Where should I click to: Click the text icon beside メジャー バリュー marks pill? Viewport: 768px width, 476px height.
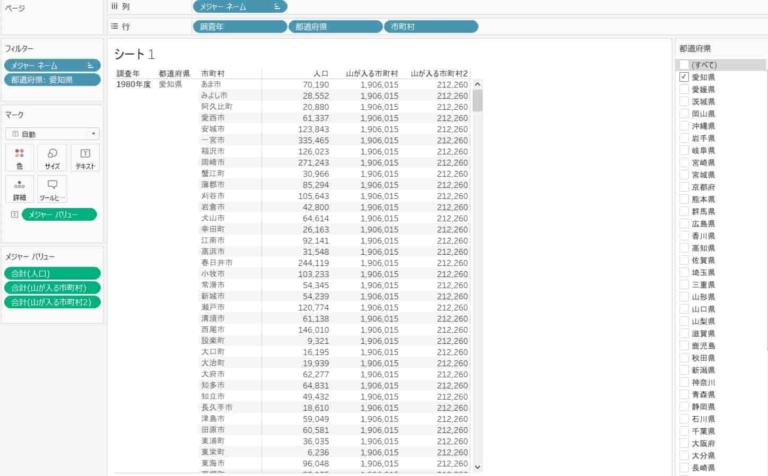pyautogui.click(x=14, y=214)
